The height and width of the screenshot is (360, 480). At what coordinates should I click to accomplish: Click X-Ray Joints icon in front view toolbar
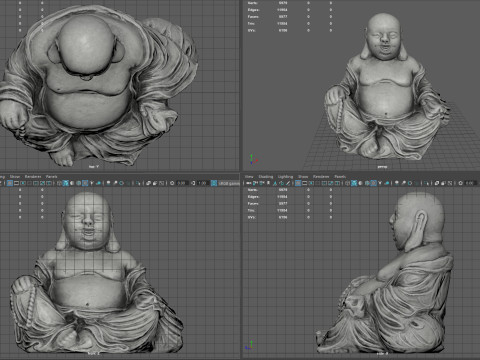[x=161, y=183]
